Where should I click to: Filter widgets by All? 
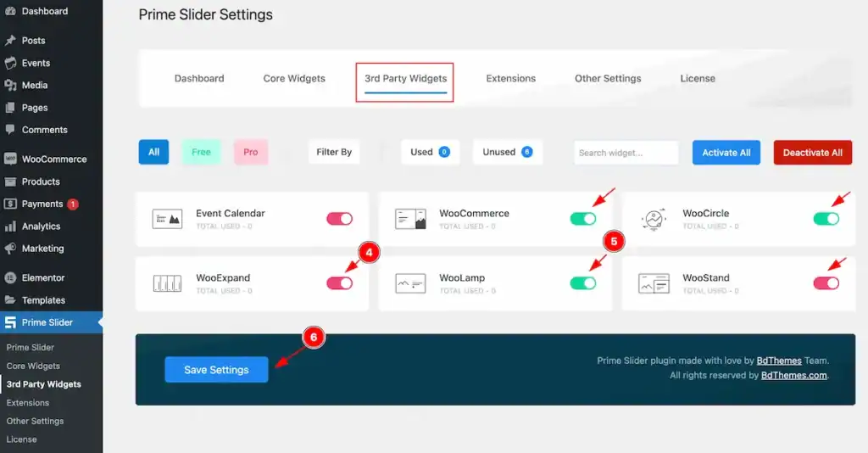(x=153, y=153)
